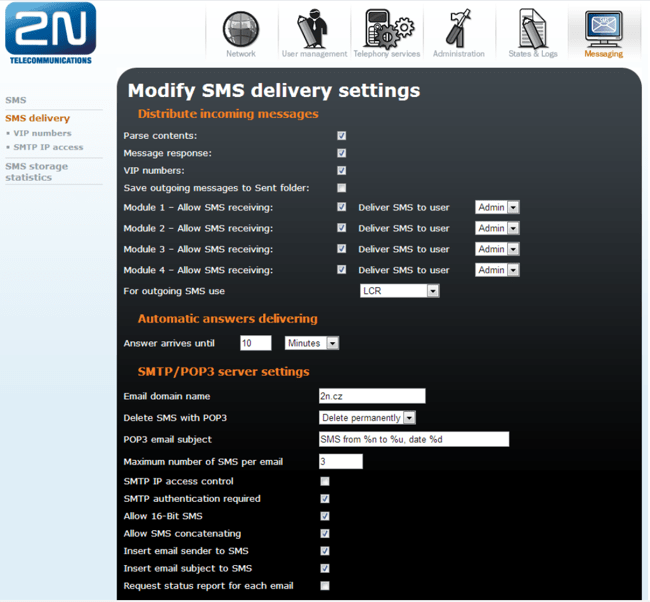650x602 pixels.
Task: Toggle Module 4 Allow SMS receiving checkbox
Action: pyautogui.click(x=342, y=269)
